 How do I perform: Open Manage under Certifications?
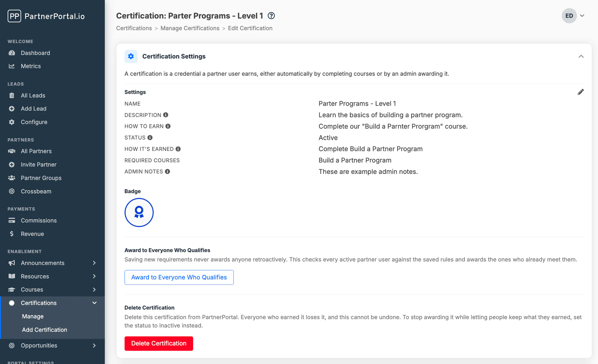point(33,316)
